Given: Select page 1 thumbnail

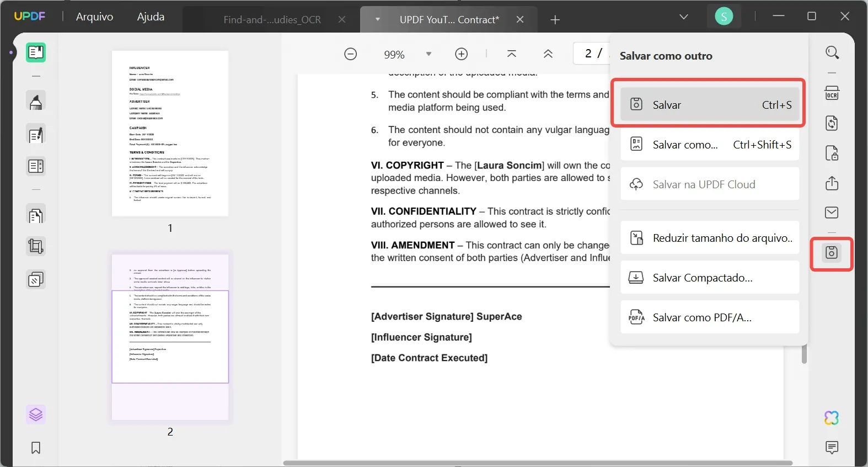Looking at the screenshot, I should point(170,134).
